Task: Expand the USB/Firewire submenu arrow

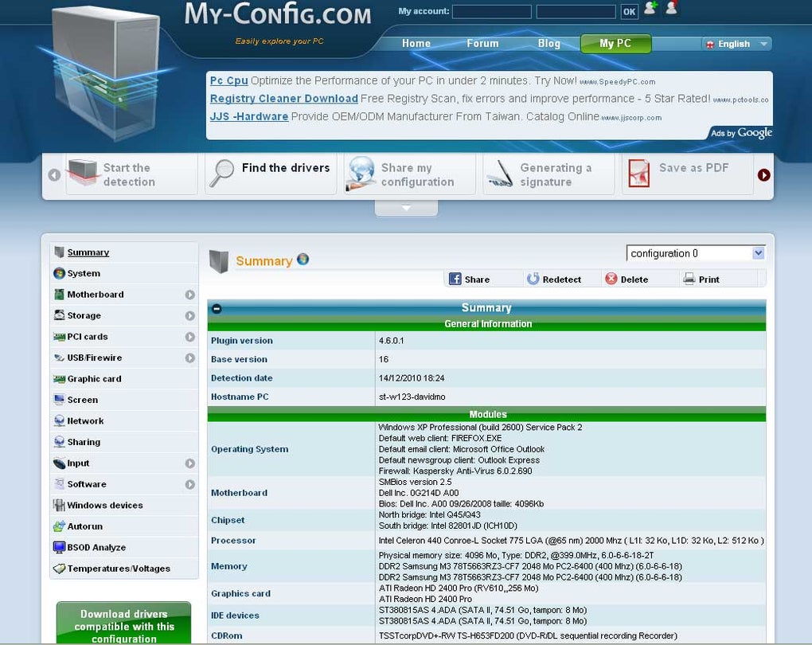Action: (190, 358)
